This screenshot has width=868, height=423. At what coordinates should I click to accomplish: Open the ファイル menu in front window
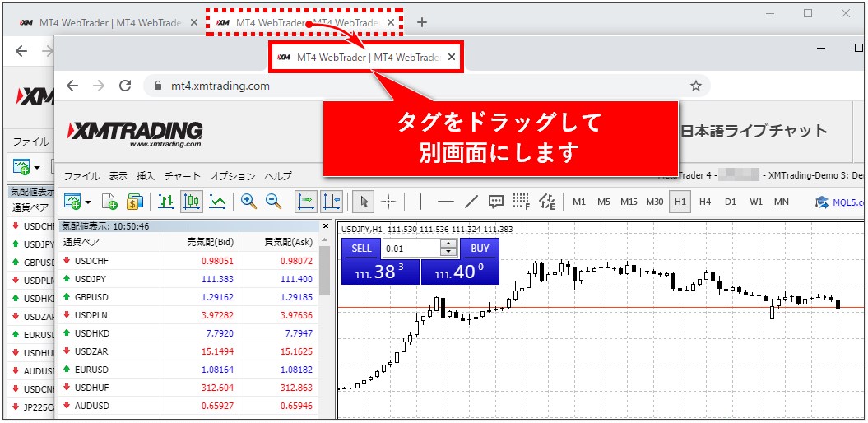[x=82, y=177]
